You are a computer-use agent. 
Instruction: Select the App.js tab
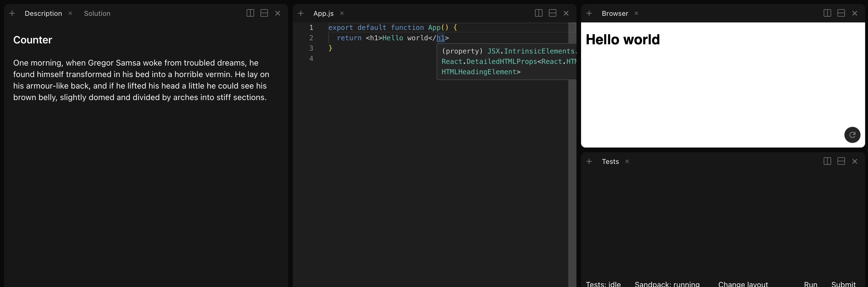coord(323,13)
